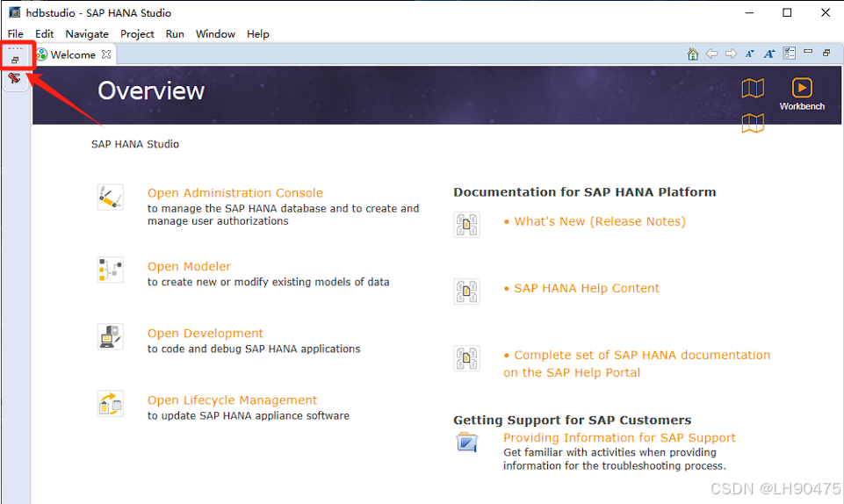844x504 pixels.
Task: Open the Navigate menu
Action: click(x=87, y=34)
